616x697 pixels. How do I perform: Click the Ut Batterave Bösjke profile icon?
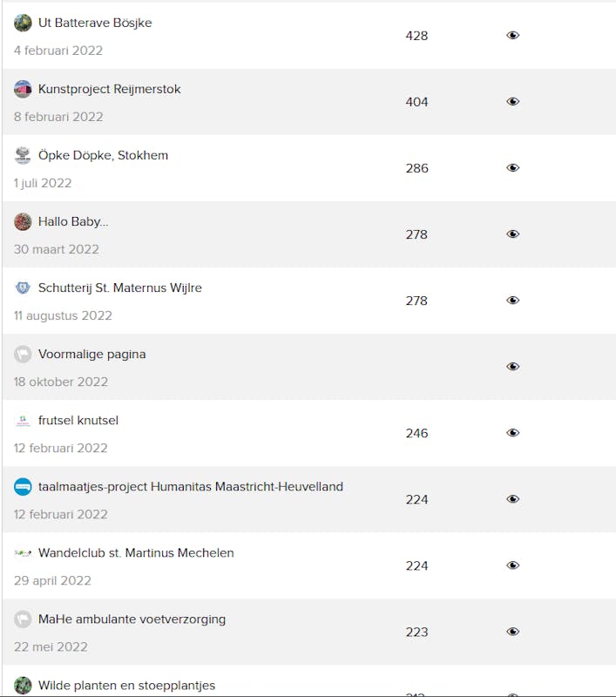tap(23, 23)
